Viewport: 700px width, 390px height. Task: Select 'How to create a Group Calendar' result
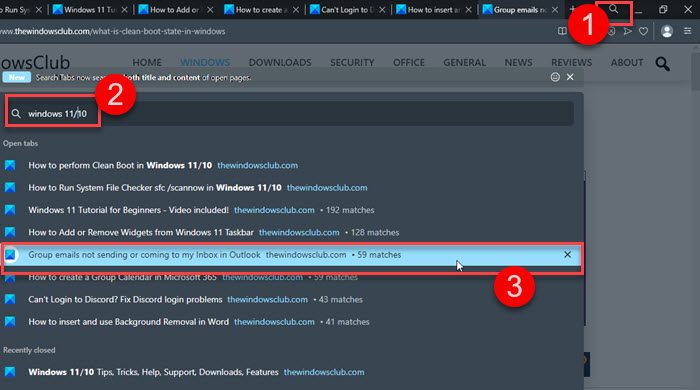(292, 277)
